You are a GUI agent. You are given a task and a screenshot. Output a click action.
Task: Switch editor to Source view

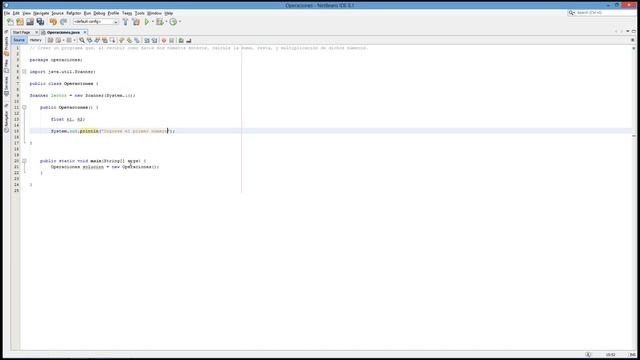(x=19, y=40)
